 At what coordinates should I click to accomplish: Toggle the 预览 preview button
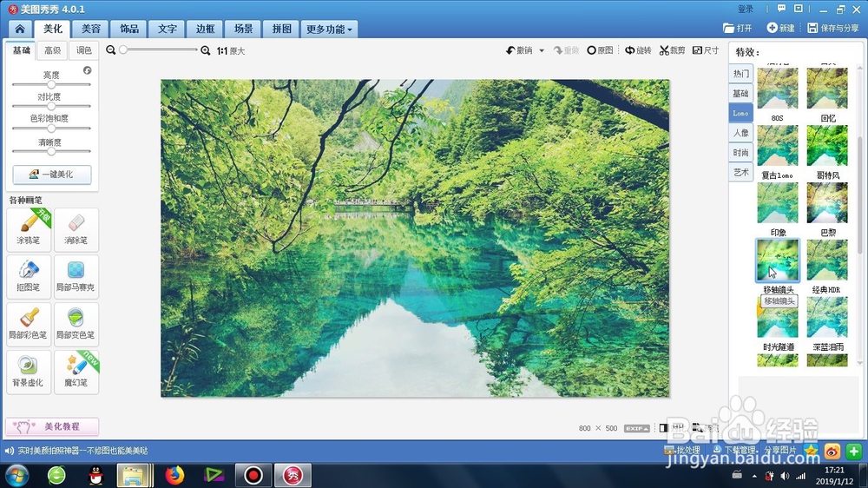tap(706, 428)
